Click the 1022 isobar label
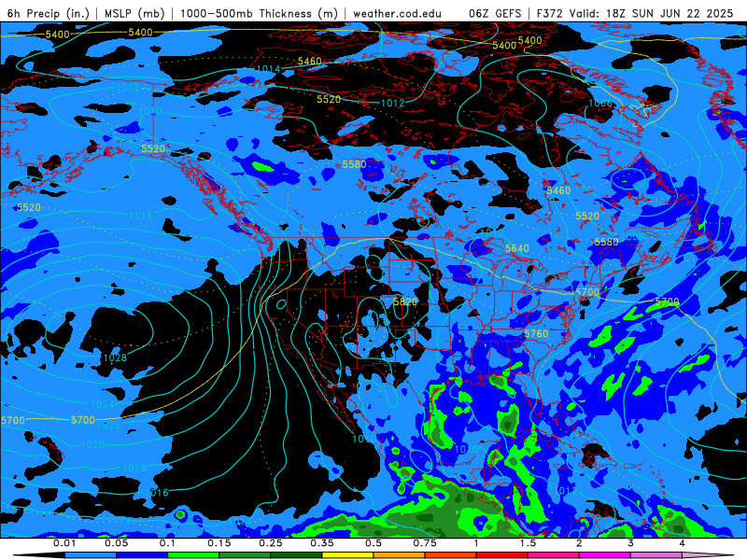The width and height of the screenshot is (747, 560). (109, 425)
